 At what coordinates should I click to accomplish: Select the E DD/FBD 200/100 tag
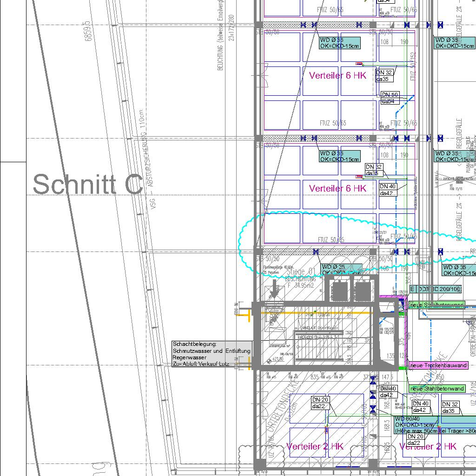pyautogui.click(x=435, y=289)
